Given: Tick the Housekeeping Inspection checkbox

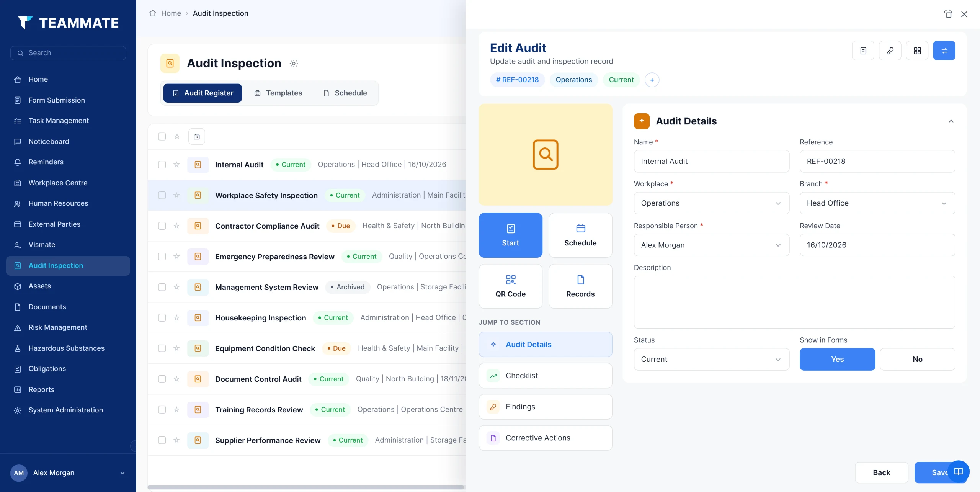Looking at the screenshot, I should point(162,318).
